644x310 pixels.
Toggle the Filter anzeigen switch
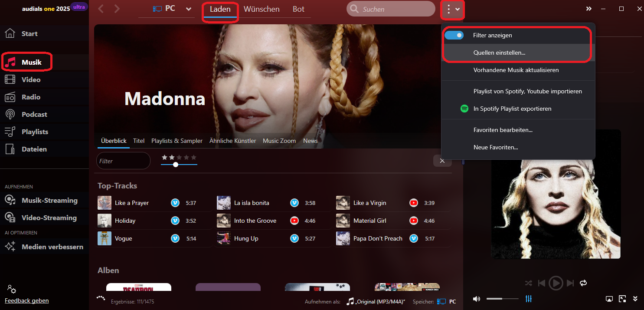point(454,35)
